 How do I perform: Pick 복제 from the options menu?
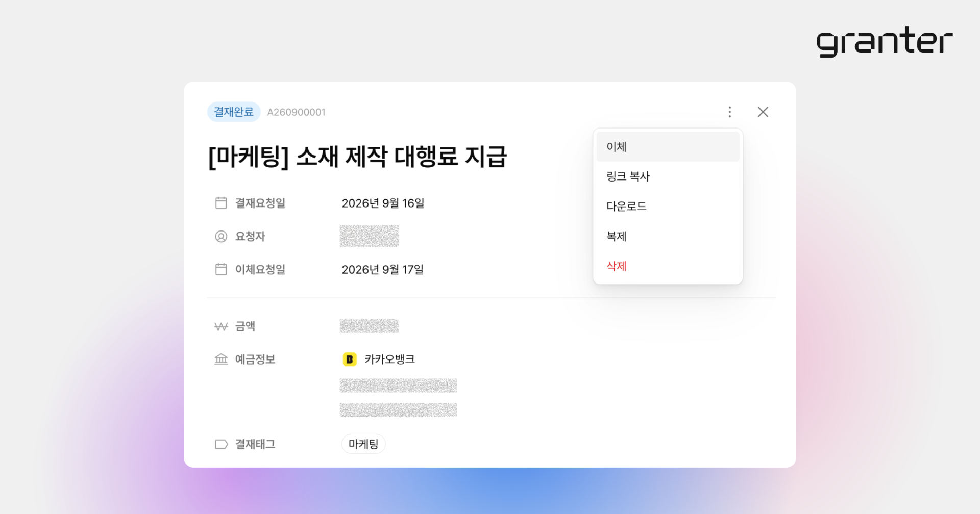668,236
